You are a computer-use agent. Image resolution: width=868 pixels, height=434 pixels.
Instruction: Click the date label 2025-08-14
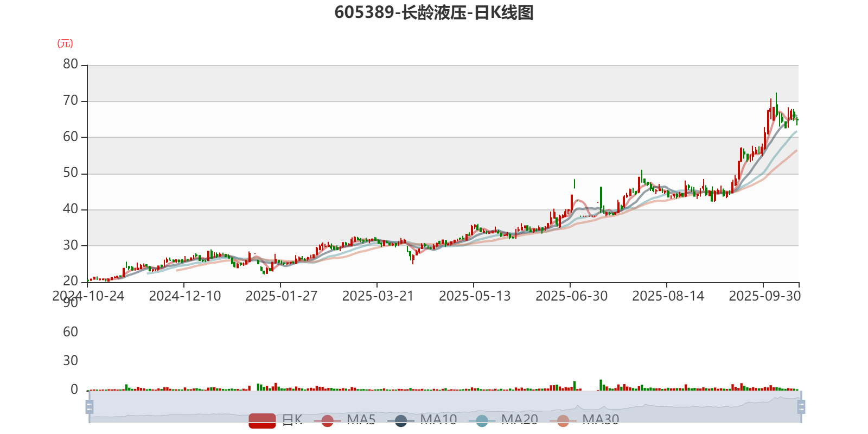[668, 296]
